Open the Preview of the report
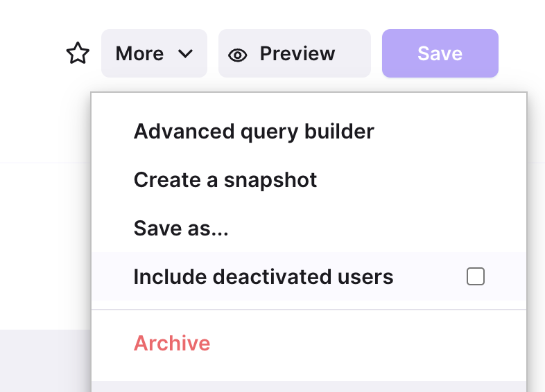The image size is (545, 392). [x=295, y=53]
